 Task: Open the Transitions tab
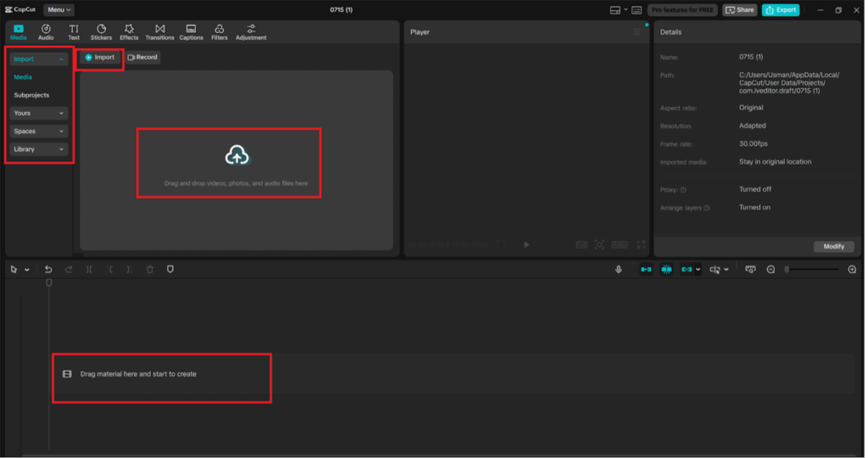159,32
